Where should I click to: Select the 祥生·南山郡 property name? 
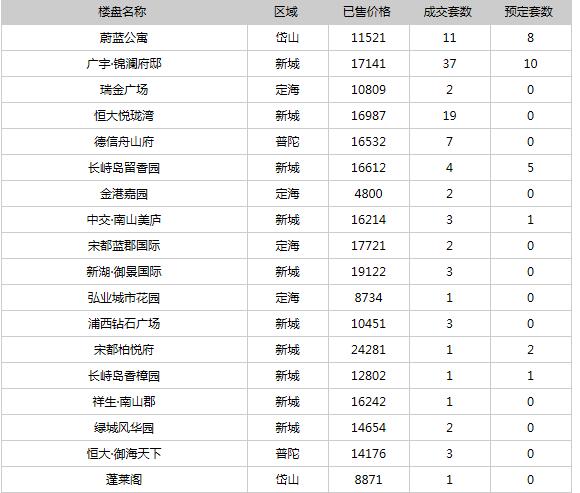[x=124, y=402]
